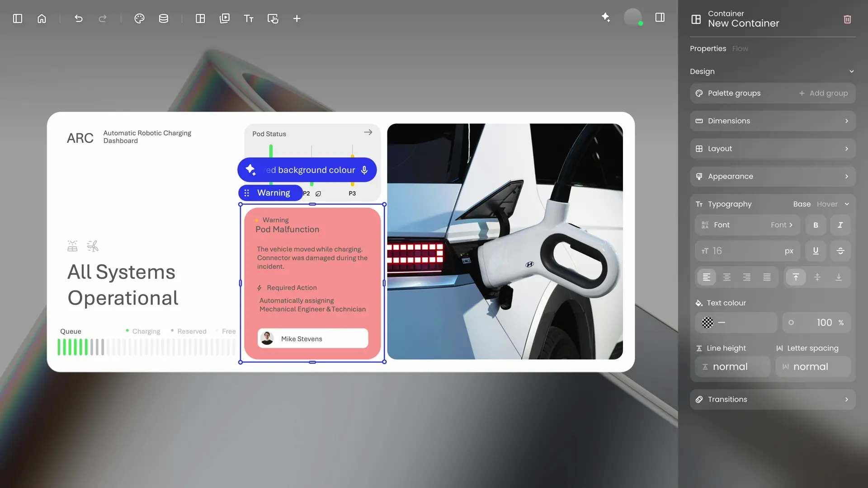The width and height of the screenshot is (868, 488).
Task: Click the Queue progress bar
Action: [146, 347]
